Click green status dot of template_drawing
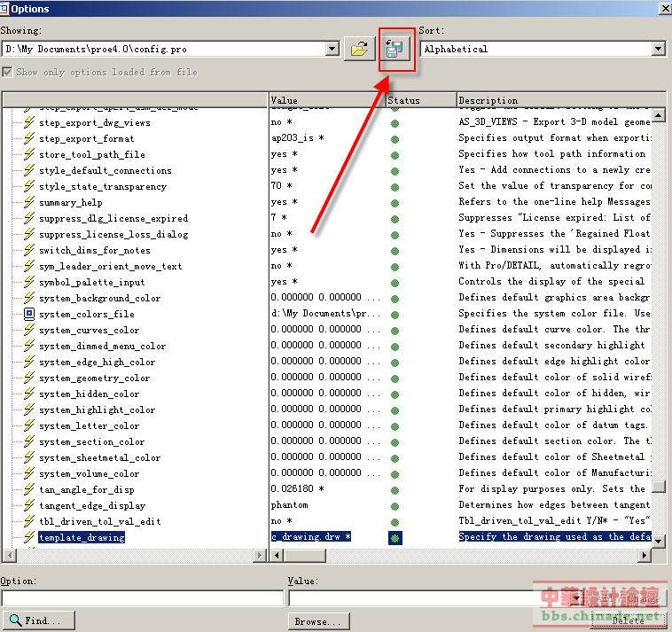The image size is (672, 632). click(x=395, y=538)
